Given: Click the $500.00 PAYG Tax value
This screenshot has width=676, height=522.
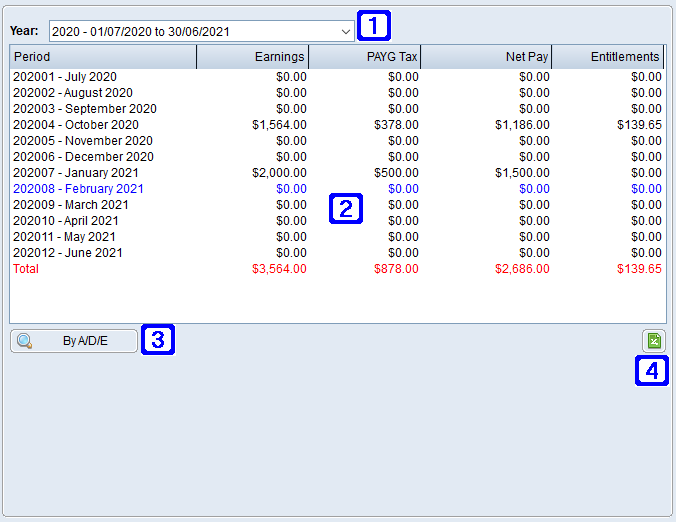Looking at the screenshot, I should point(396,172).
